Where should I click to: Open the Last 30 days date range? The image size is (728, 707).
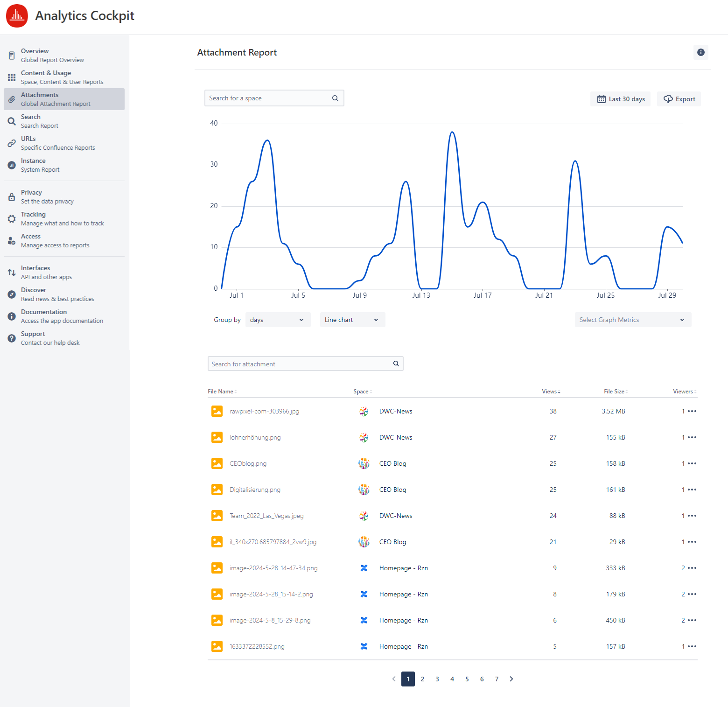(x=621, y=99)
